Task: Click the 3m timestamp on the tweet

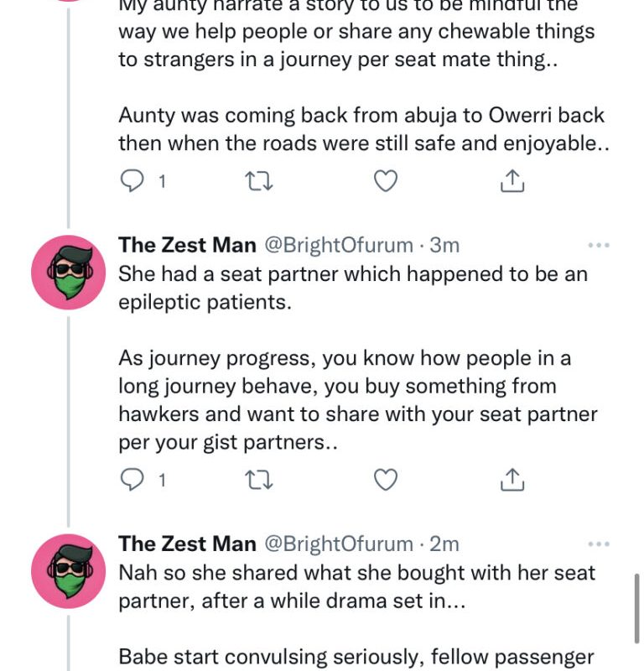Action: 444,245
